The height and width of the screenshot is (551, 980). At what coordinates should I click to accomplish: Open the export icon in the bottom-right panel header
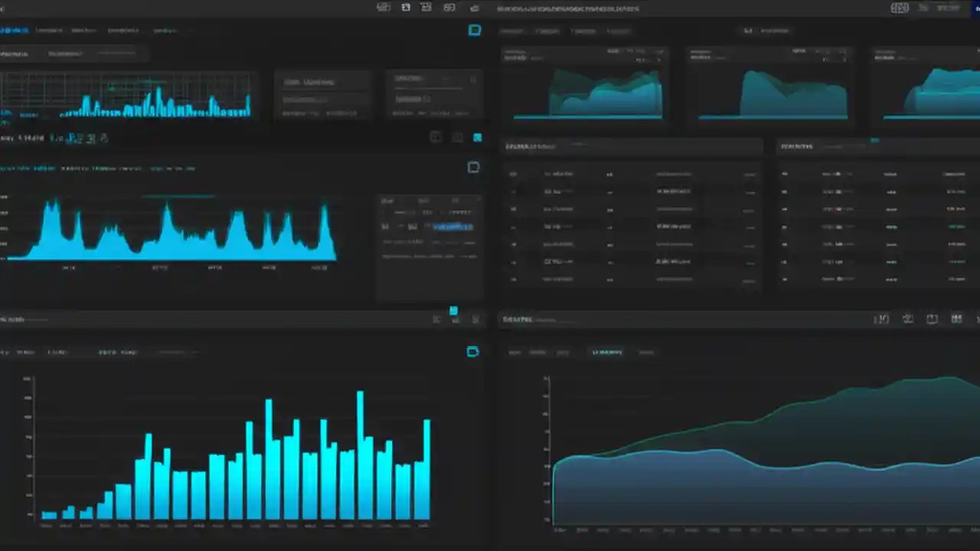tap(908, 319)
